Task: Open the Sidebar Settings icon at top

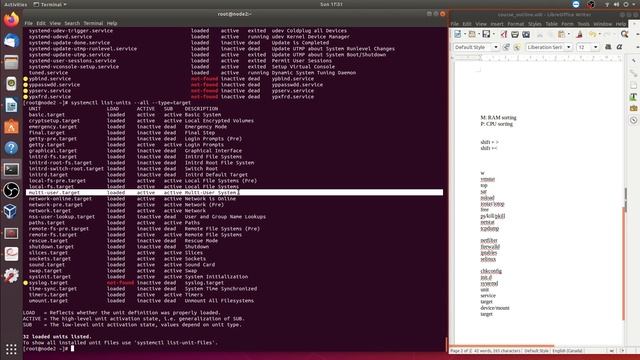Action: 633,61
